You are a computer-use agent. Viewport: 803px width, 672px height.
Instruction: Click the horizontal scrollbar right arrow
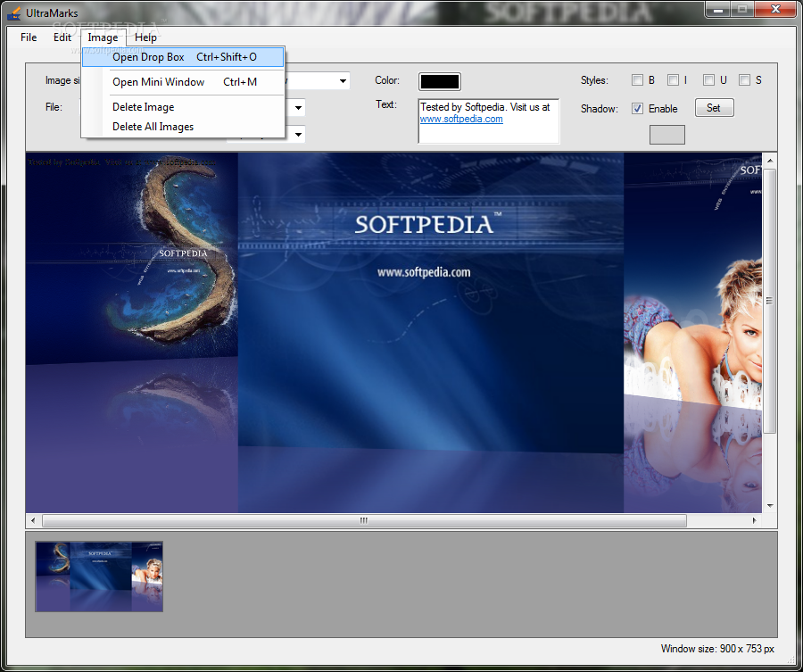point(754,521)
